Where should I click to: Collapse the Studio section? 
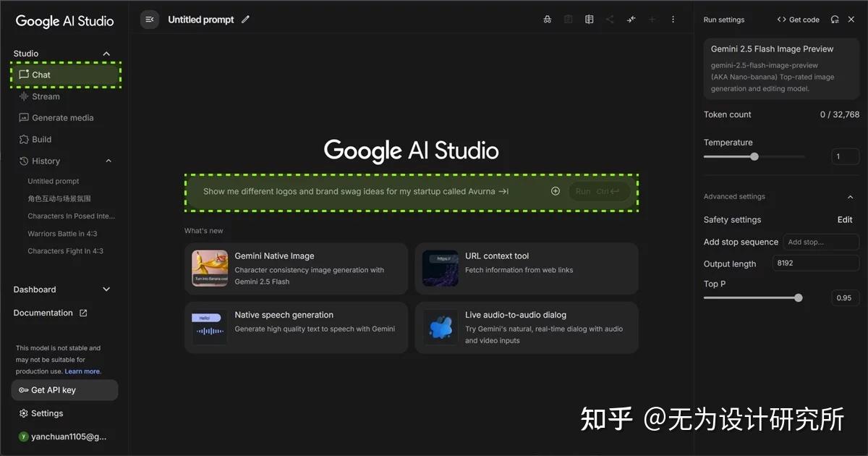pyautogui.click(x=106, y=54)
